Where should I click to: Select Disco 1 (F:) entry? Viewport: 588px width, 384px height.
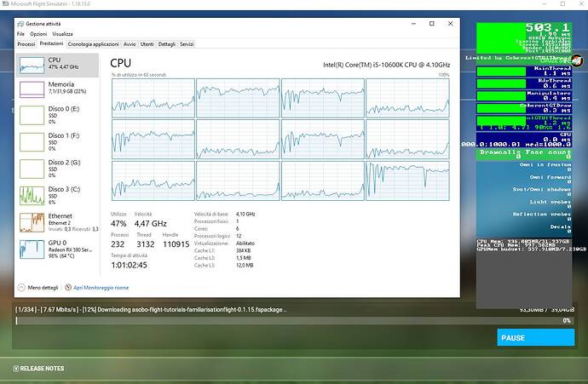coord(58,141)
